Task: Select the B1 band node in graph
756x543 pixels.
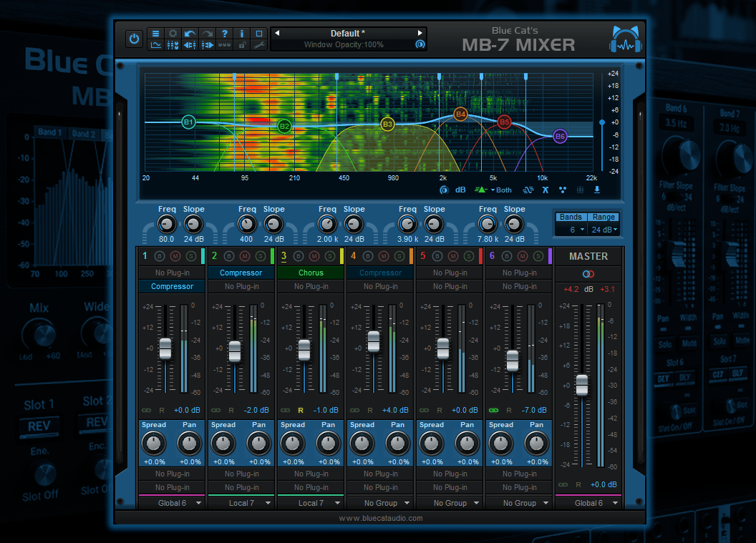Action: coord(188,122)
